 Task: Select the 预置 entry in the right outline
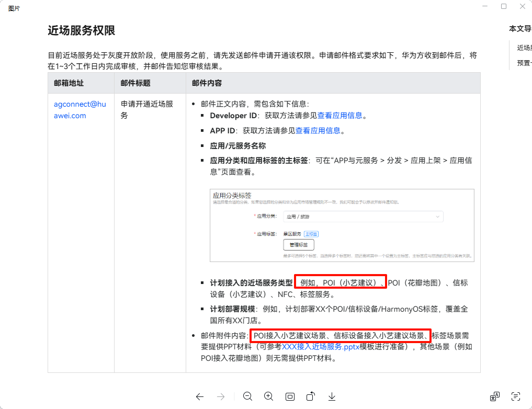[524, 63]
